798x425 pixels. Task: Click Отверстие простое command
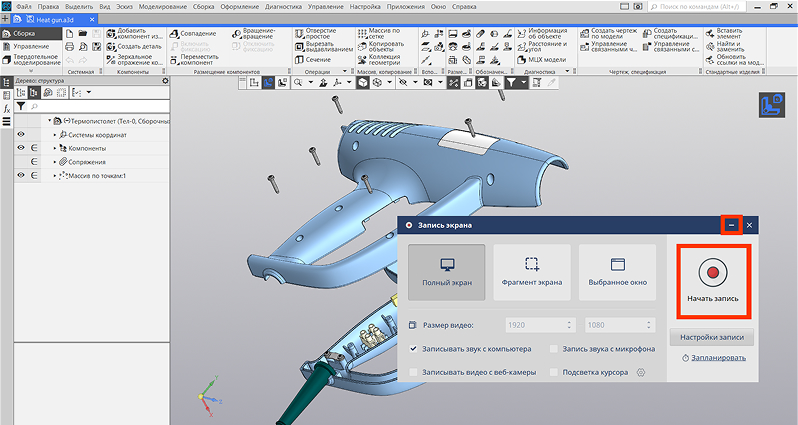click(316, 34)
